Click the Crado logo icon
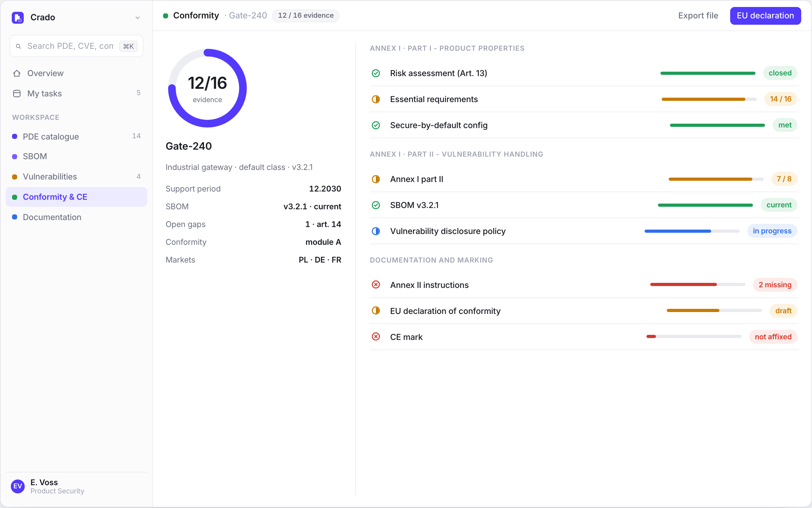The height and width of the screenshot is (508, 812). [x=17, y=17]
